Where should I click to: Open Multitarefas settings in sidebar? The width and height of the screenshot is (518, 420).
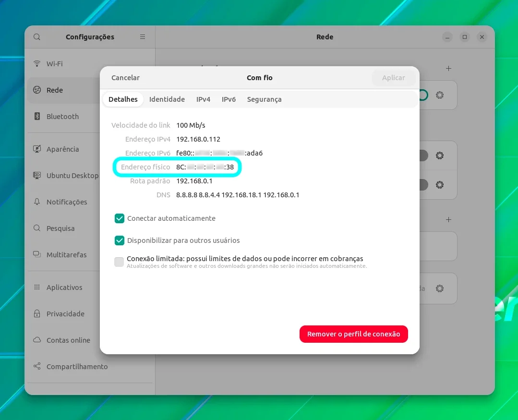tap(91, 255)
